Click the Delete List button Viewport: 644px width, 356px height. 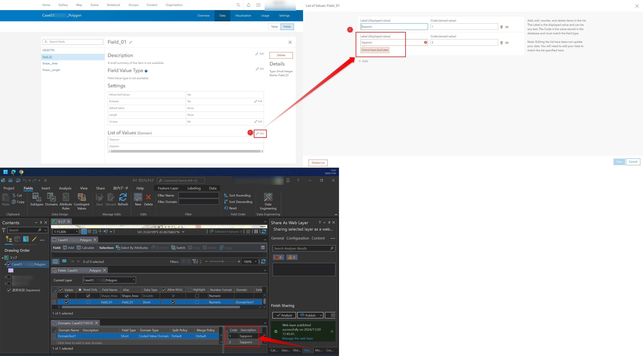click(x=318, y=163)
